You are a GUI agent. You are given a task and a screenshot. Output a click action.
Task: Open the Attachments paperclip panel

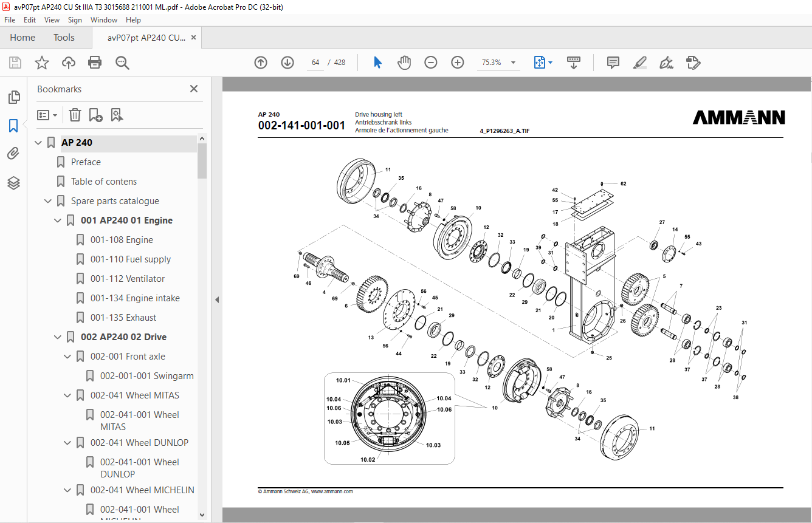point(13,154)
